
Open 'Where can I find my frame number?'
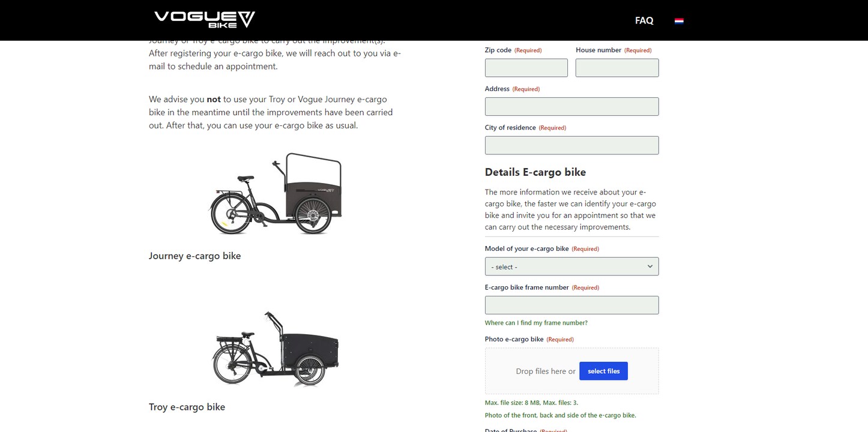[536, 323]
